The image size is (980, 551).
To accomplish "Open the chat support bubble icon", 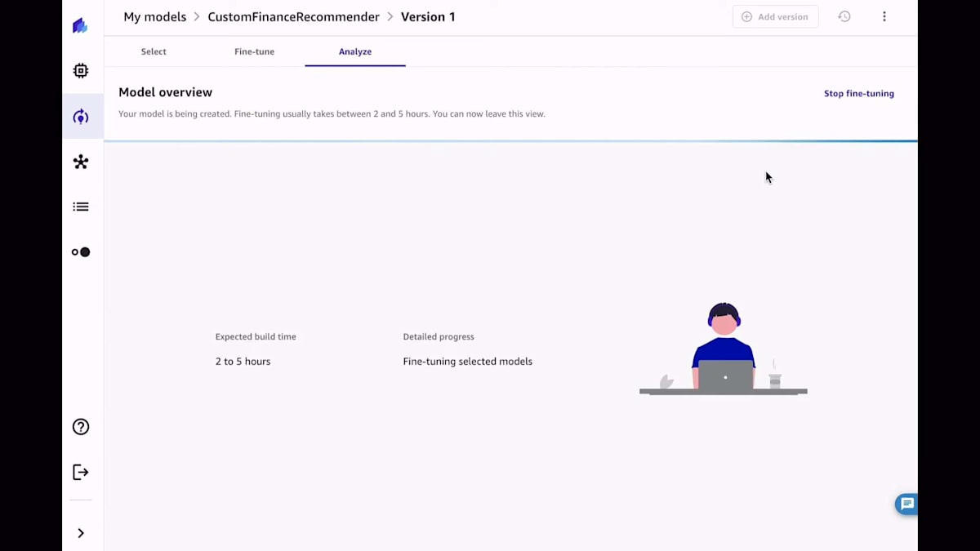I will [906, 504].
